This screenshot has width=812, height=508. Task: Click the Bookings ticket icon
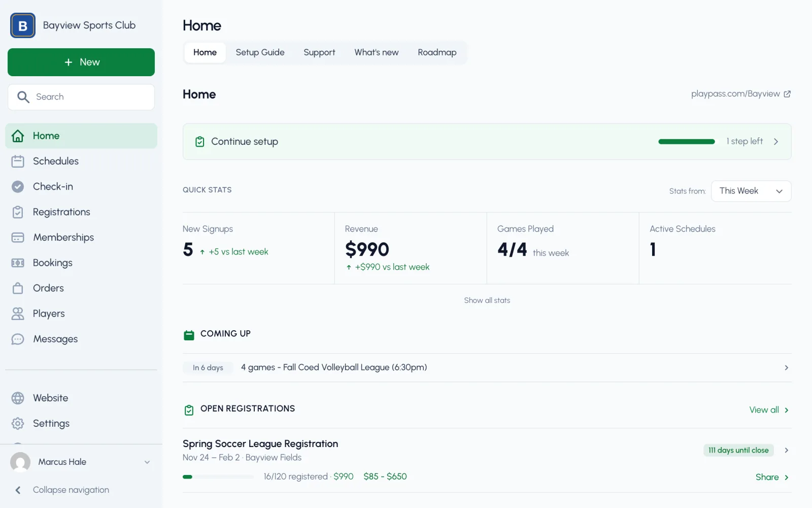coord(18,263)
